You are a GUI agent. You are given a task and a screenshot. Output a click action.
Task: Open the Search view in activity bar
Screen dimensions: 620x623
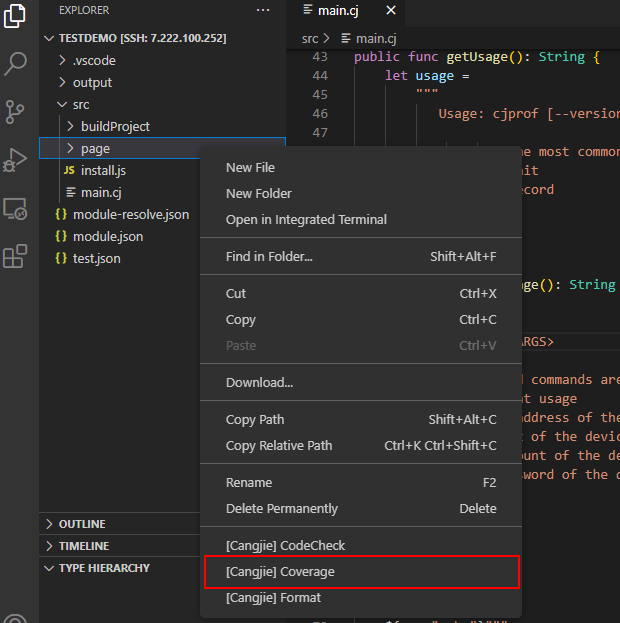pyautogui.click(x=16, y=64)
